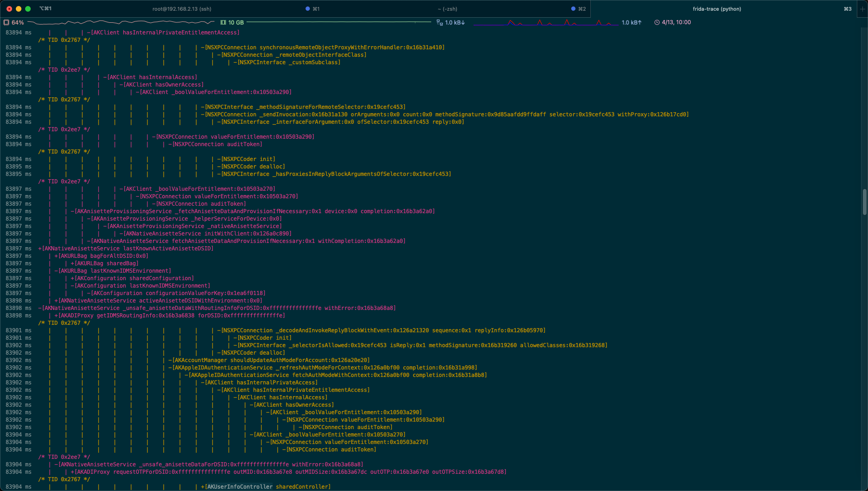Click the _methodSignatureForRemoteSelector trace line
868x491 pixels.
[303, 107]
